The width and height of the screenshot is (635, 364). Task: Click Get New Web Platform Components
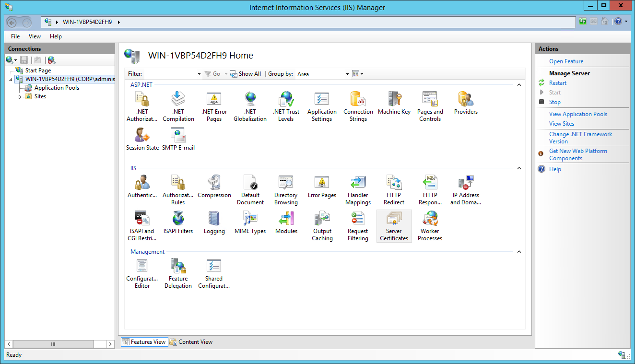pyautogui.click(x=578, y=154)
